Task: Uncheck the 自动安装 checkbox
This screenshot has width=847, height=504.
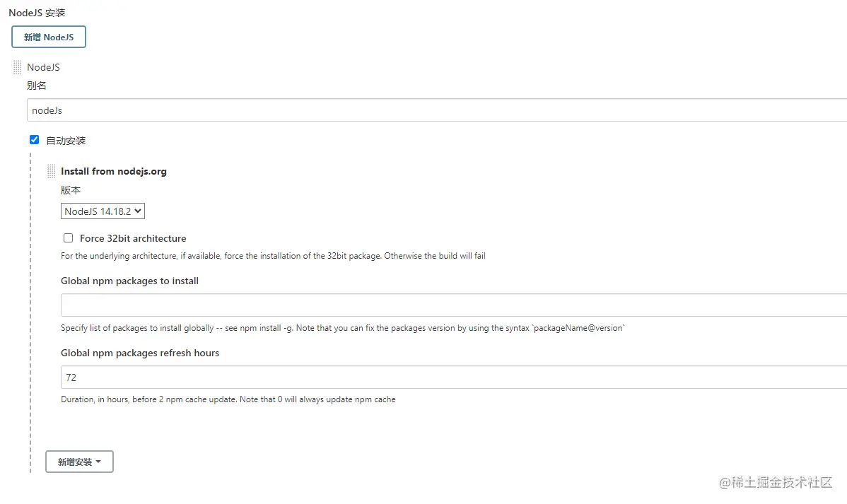Action: (x=34, y=140)
